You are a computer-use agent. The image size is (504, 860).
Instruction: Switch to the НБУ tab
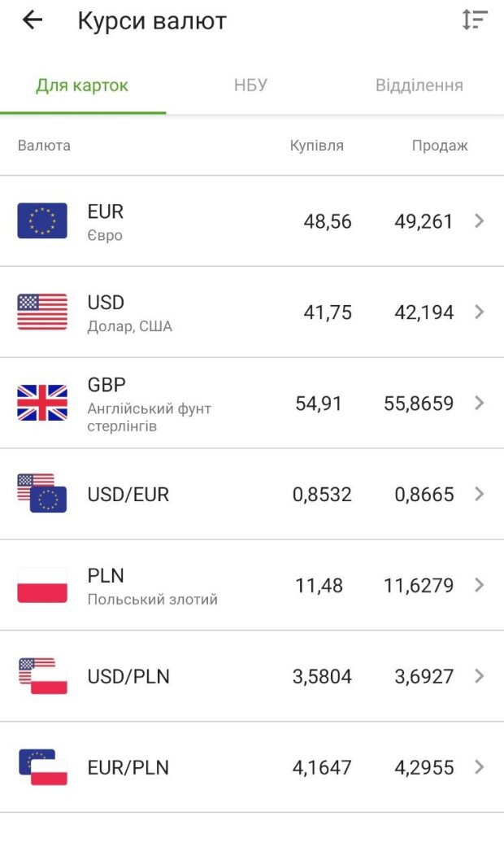click(x=250, y=85)
